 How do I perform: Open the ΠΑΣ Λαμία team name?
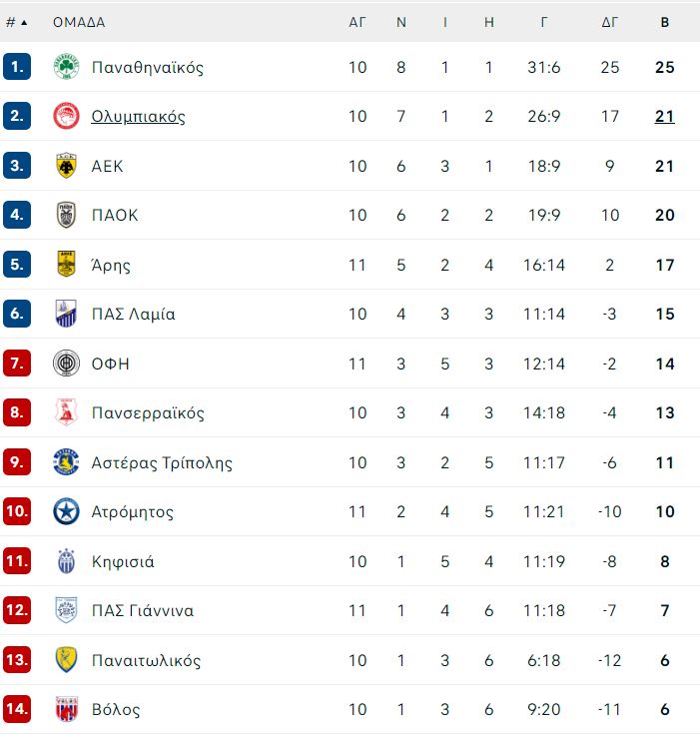pyautogui.click(x=134, y=314)
